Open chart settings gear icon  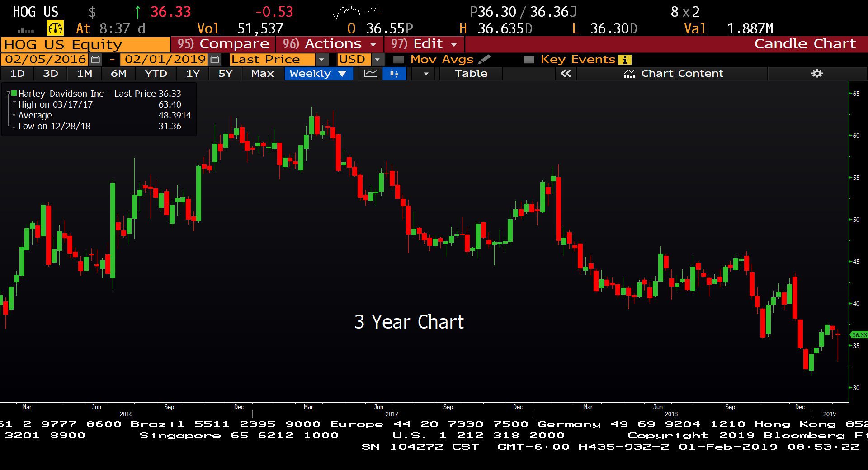coord(817,73)
